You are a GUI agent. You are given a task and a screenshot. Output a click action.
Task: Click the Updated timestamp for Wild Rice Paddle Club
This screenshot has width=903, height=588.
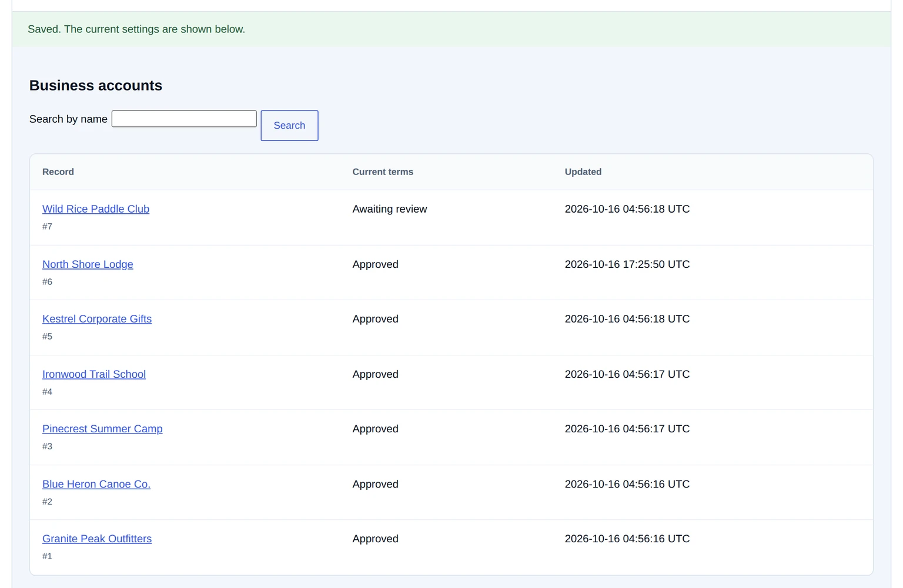(x=627, y=209)
